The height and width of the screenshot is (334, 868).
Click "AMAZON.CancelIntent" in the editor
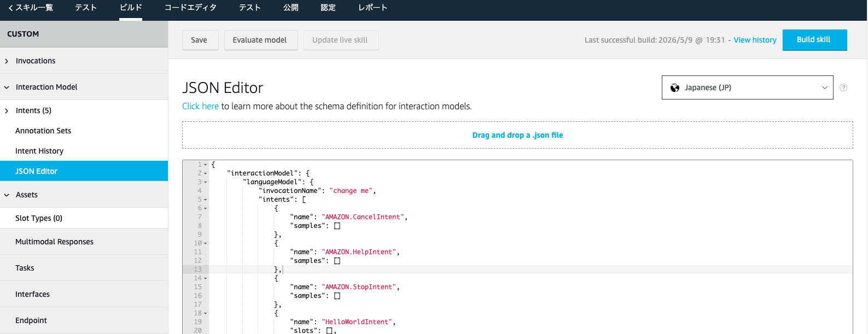point(363,217)
